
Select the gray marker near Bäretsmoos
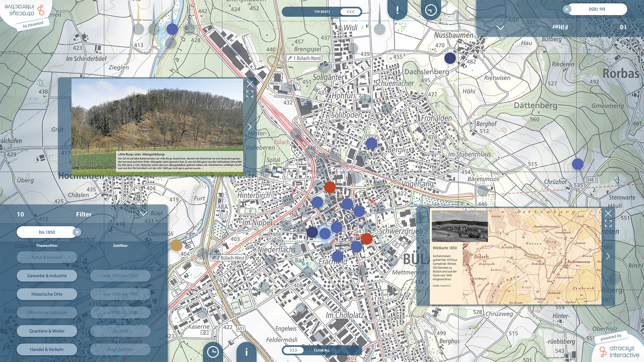(483, 190)
